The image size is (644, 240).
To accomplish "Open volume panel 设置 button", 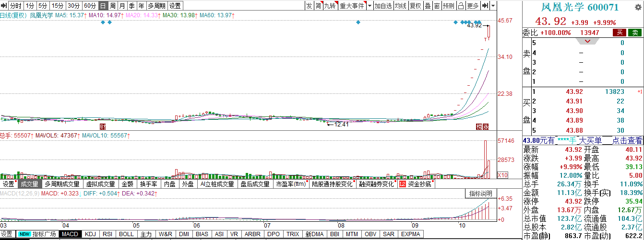I will tap(9, 184).
